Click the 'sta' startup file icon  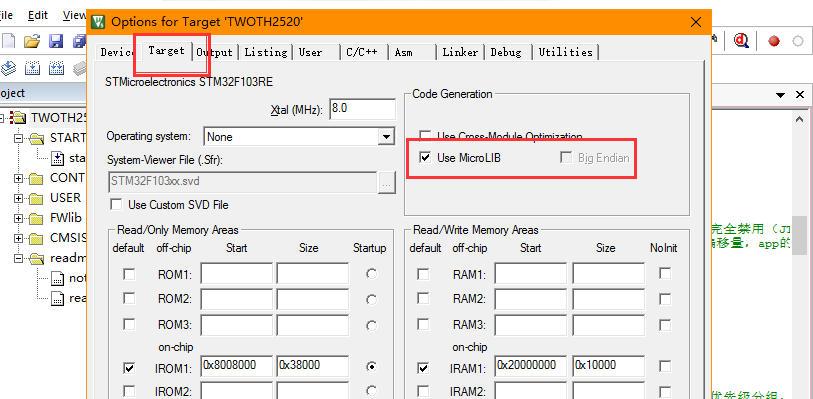[x=58, y=158]
